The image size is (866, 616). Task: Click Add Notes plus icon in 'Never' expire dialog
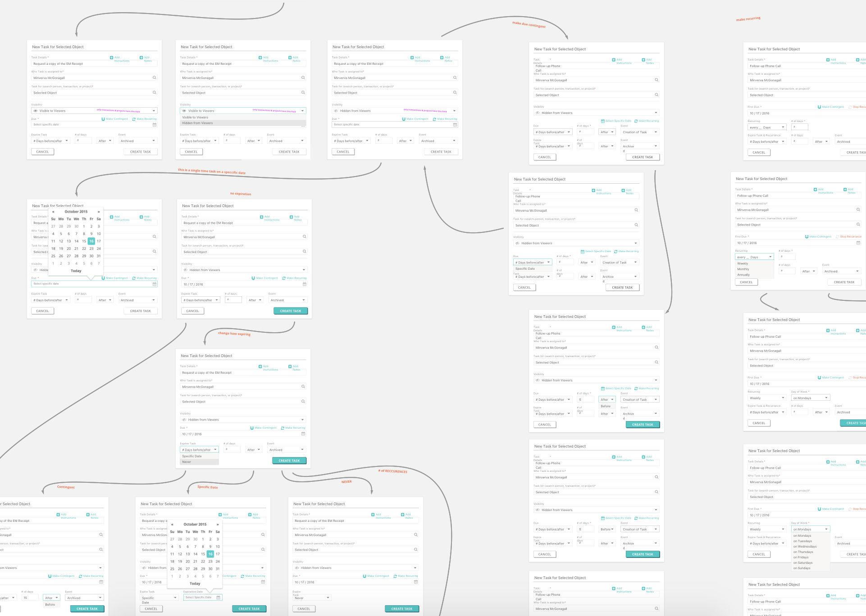[403, 515]
